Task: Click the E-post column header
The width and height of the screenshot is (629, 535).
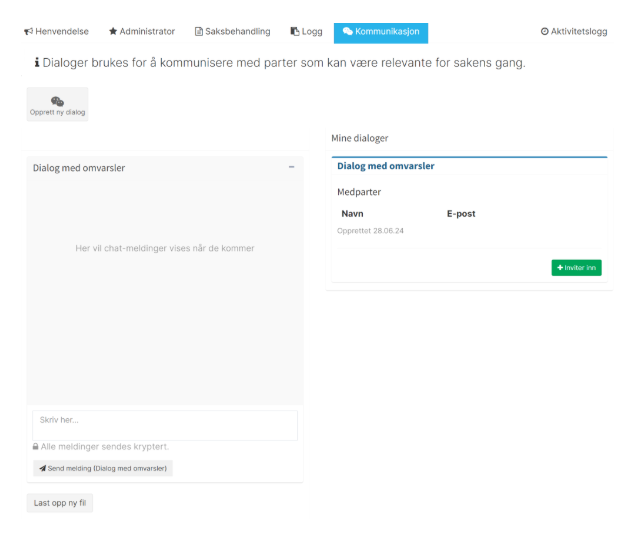Action: click(461, 214)
